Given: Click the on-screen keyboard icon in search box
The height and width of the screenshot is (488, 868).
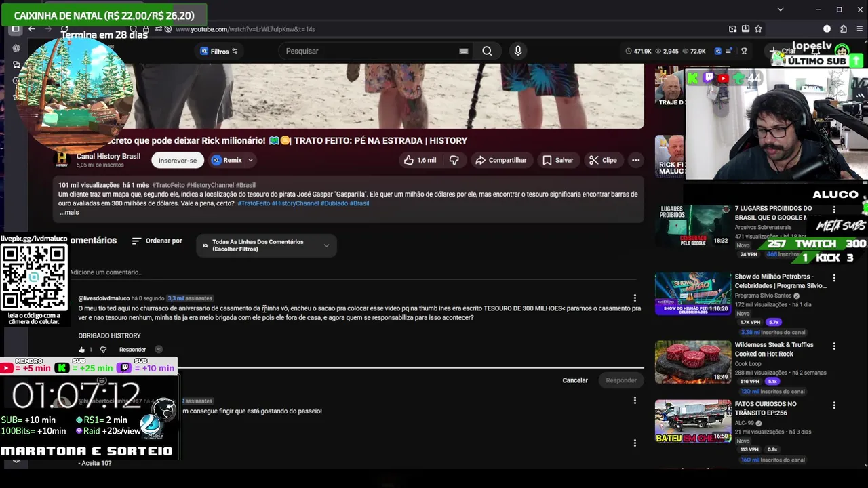Looking at the screenshot, I should pos(463,51).
